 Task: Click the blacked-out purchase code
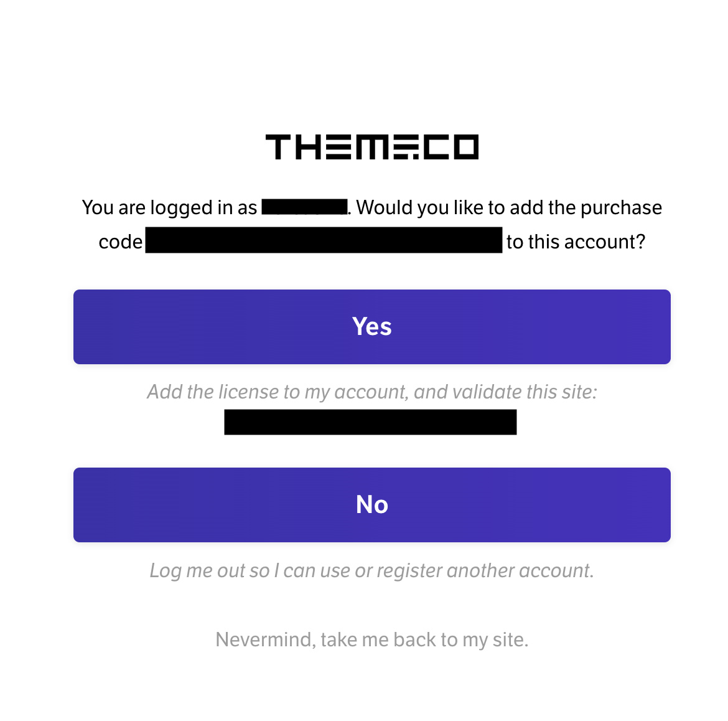tap(324, 240)
